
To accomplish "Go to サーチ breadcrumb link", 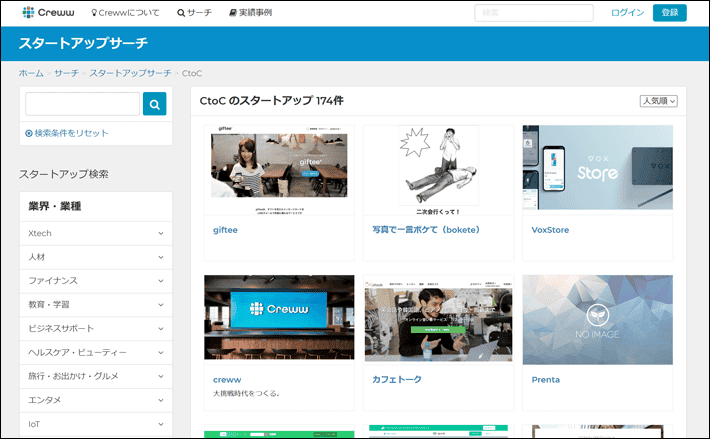I will click(67, 73).
